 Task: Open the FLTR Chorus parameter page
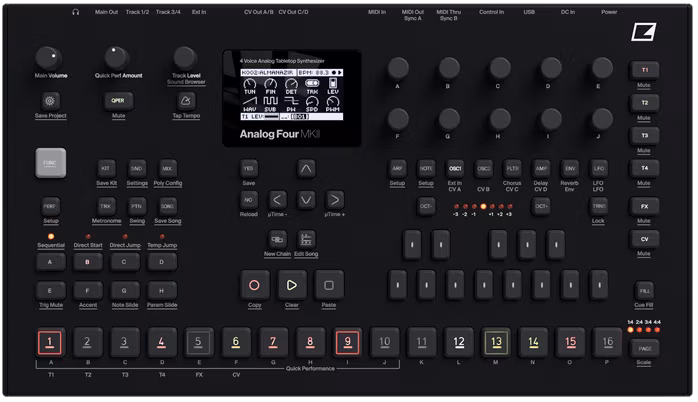(512, 169)
